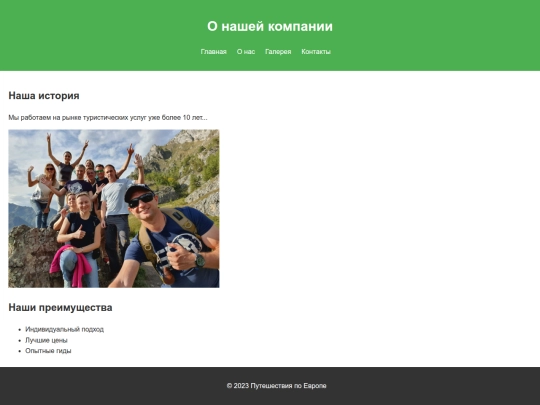Open the Галерея navigation link

pos(278,52)
